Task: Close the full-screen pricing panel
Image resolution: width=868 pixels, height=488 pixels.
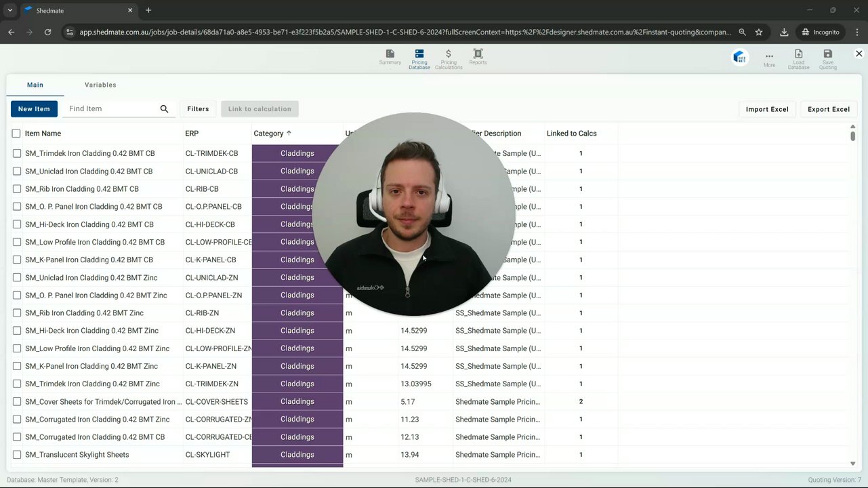Action: 859,54
